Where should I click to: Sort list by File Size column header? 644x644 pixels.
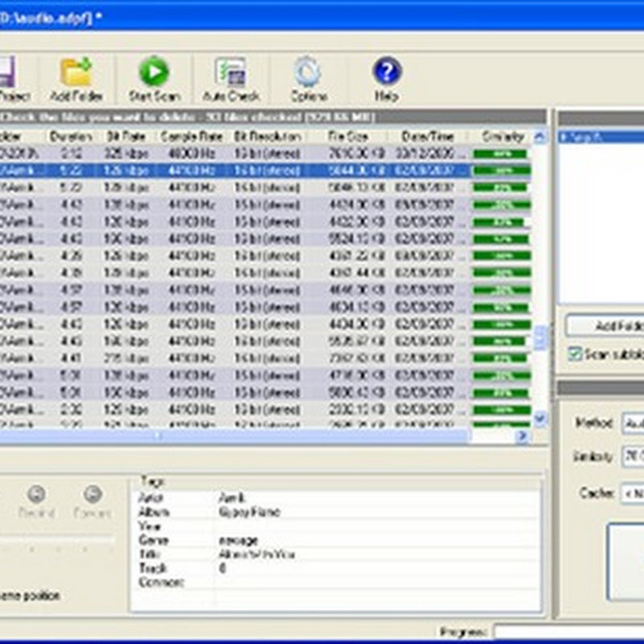[x=348, y=136]
